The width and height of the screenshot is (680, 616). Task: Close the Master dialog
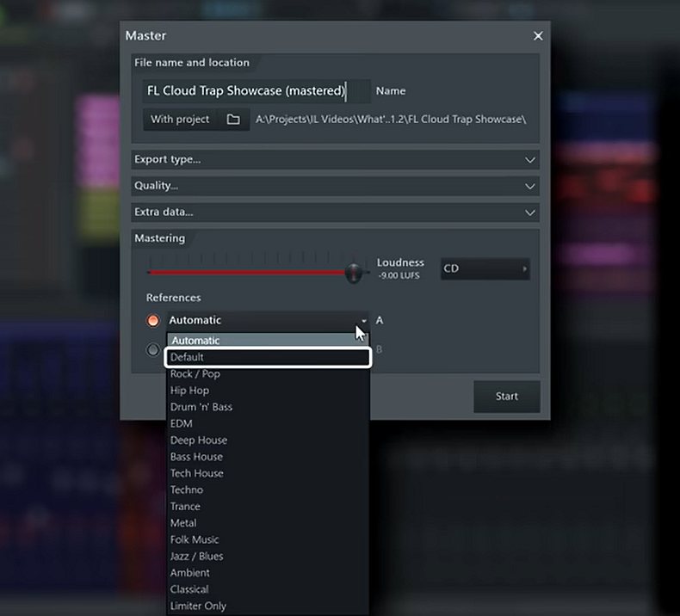[538, 36]
